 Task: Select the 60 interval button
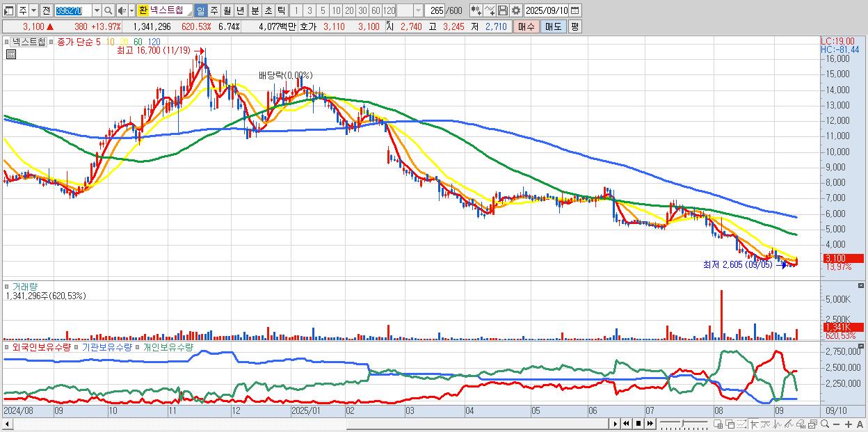[376, 10]
